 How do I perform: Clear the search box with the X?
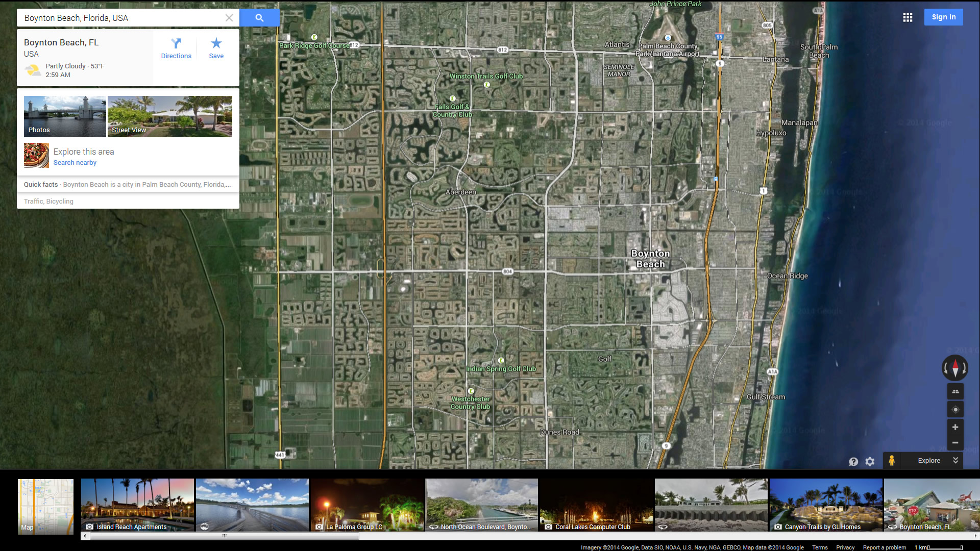pyautogui.click(x=229, y=18)
